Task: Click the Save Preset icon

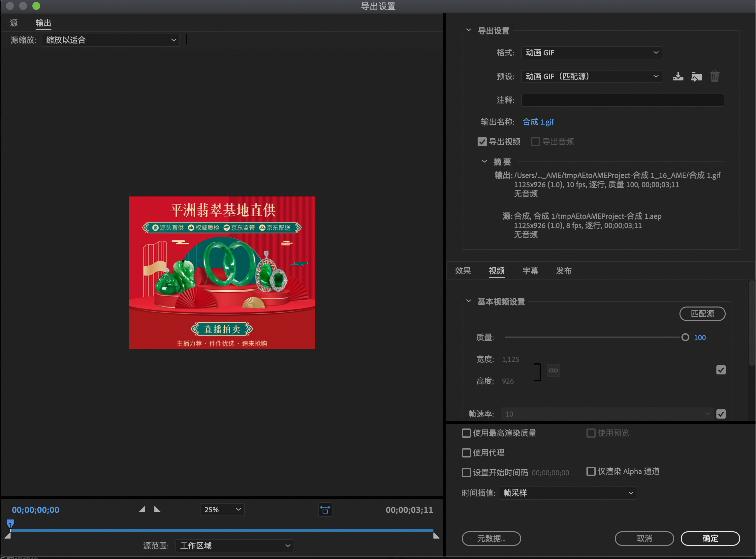Action: point(678,76)
